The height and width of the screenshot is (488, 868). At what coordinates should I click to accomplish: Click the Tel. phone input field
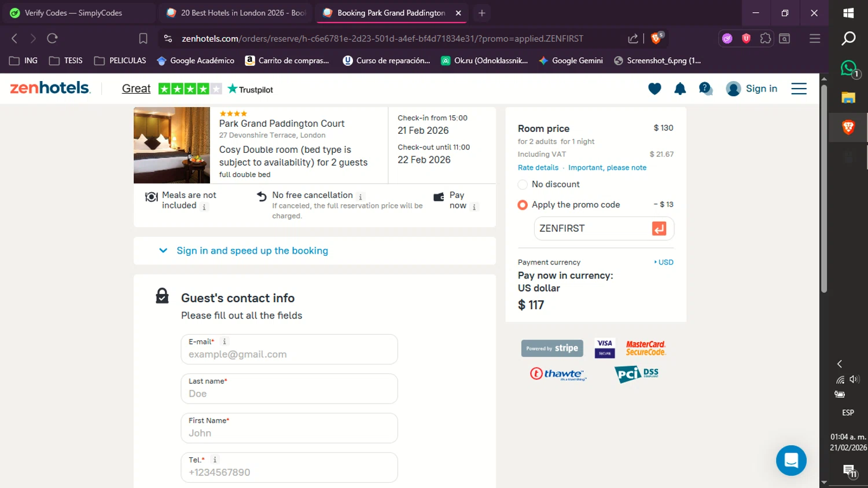coord(289,467)
